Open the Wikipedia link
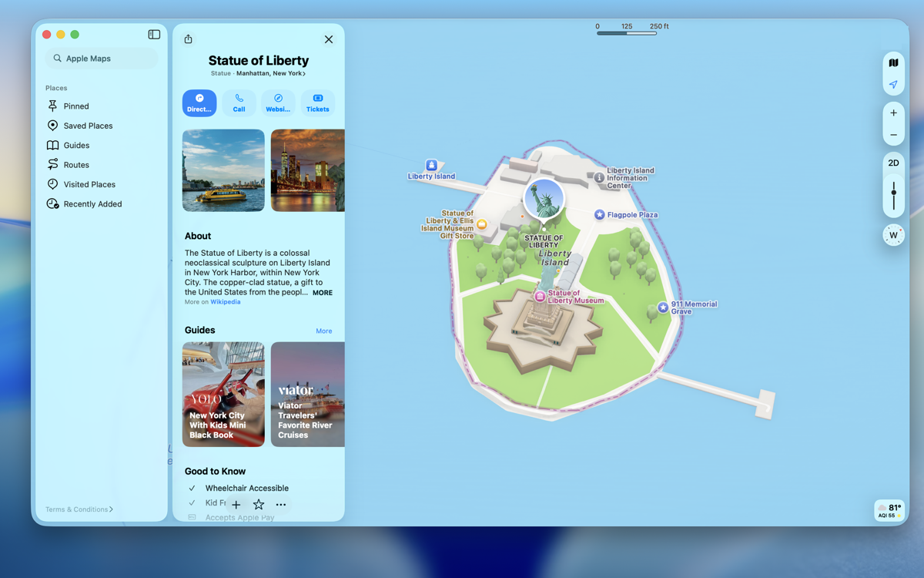Screen dimensions: 924x578 tap(226, 302)
